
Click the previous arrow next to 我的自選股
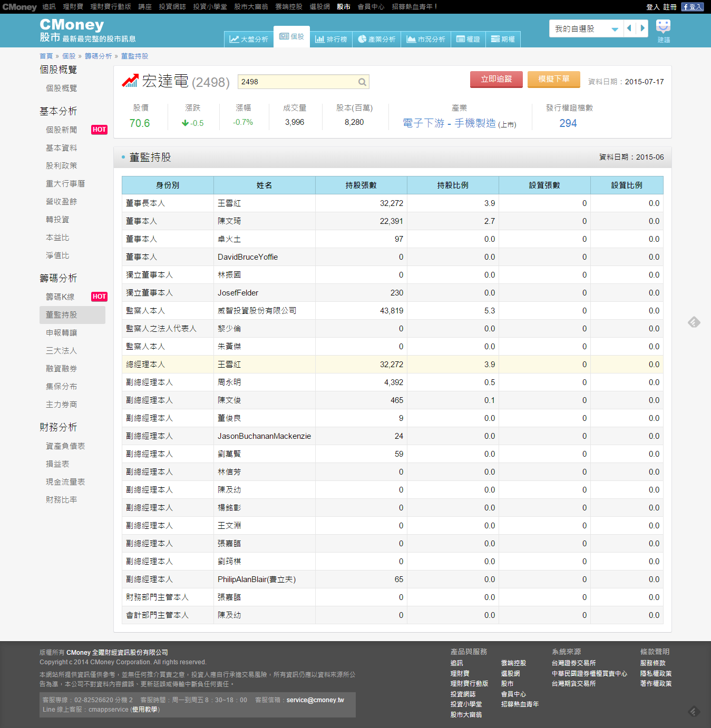[x=629, y=28]
